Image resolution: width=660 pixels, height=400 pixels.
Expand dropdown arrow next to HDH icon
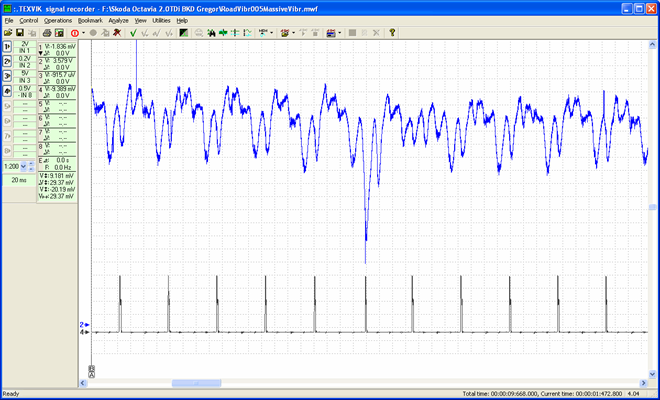(271, 33)
